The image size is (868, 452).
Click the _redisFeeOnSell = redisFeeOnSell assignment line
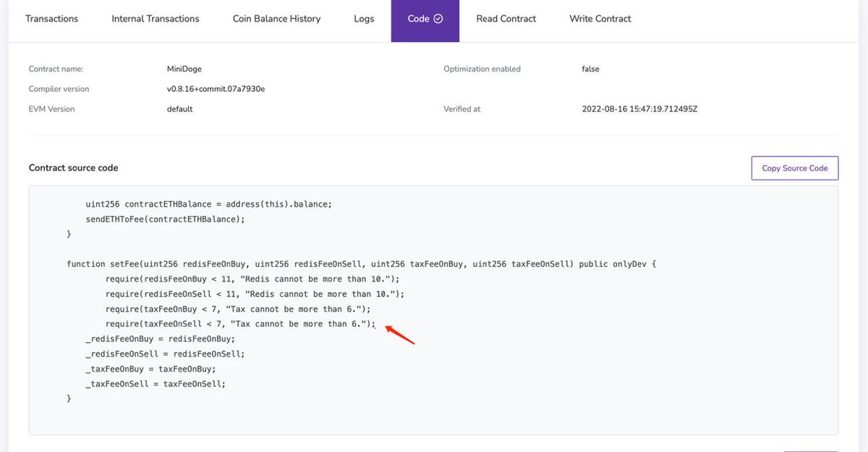(x=165, y=354)
